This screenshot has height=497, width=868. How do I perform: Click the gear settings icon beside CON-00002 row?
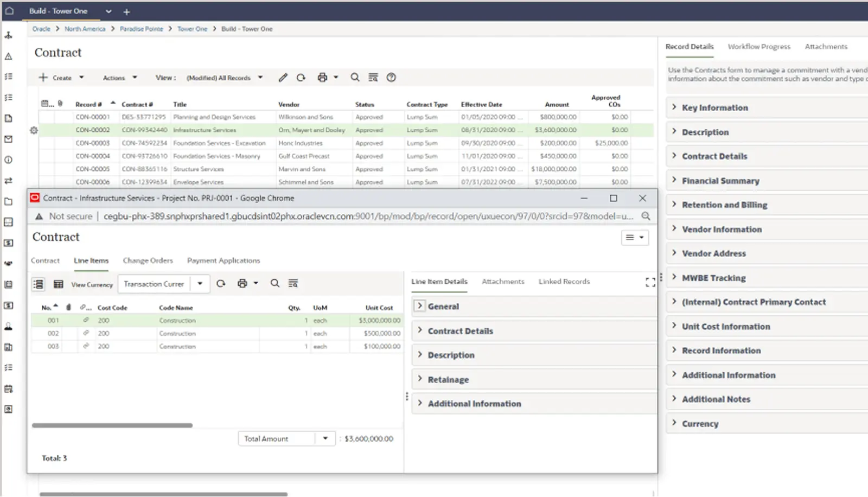coord(34,130)
